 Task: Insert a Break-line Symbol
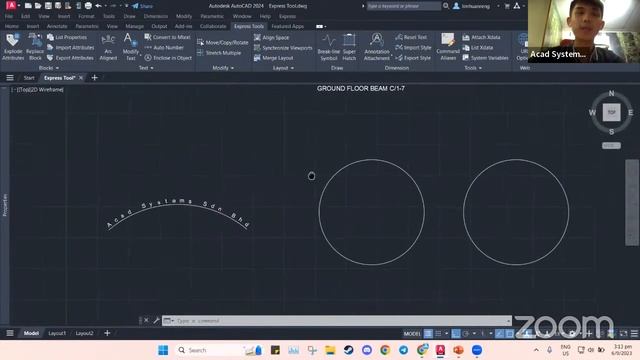coord(329,47)
